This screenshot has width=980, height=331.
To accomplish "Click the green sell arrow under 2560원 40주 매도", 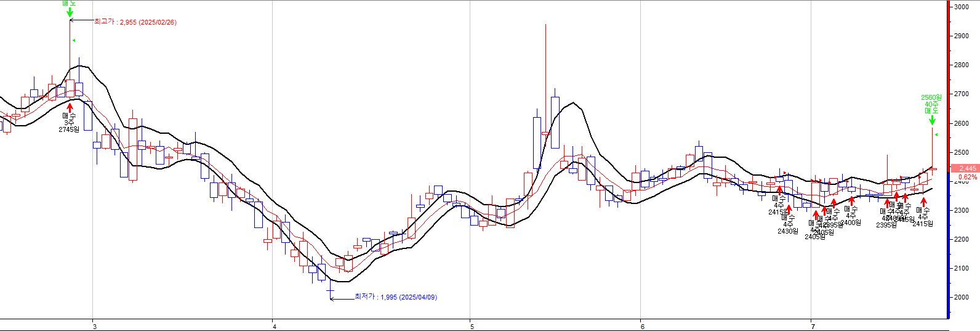I will point(933,120).
